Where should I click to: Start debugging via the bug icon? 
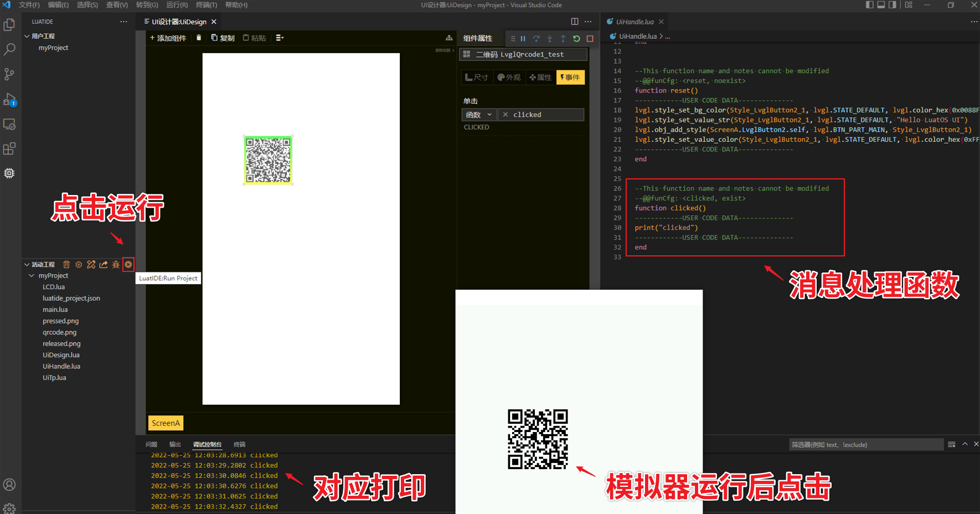[x=115, y=264]
